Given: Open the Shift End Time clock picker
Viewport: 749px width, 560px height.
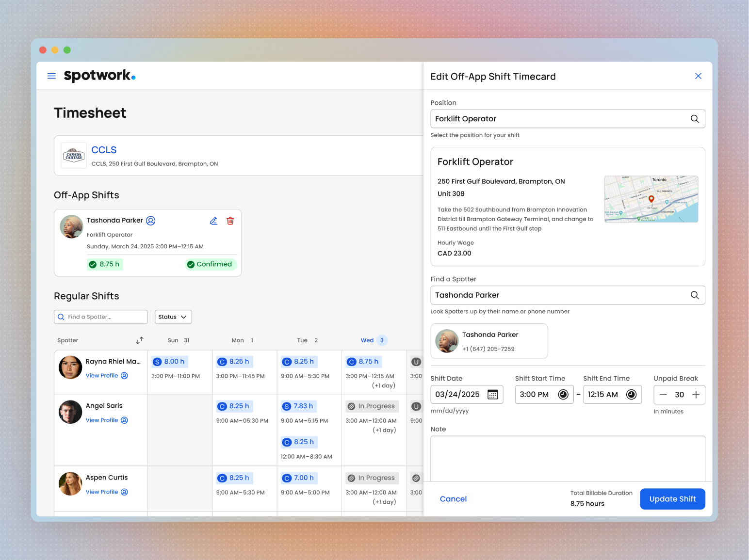Looking at the screenshot, I should [631, 394].
